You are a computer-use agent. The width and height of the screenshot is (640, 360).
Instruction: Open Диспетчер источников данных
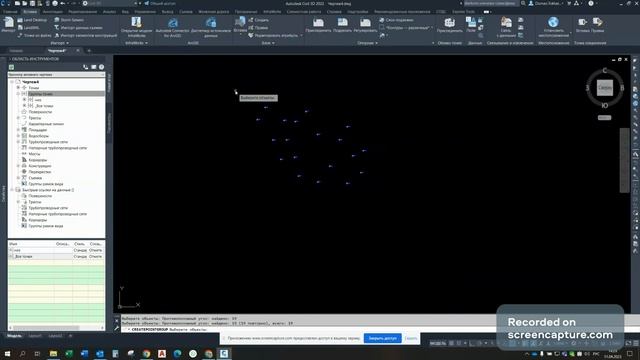[x=211, y=27]
